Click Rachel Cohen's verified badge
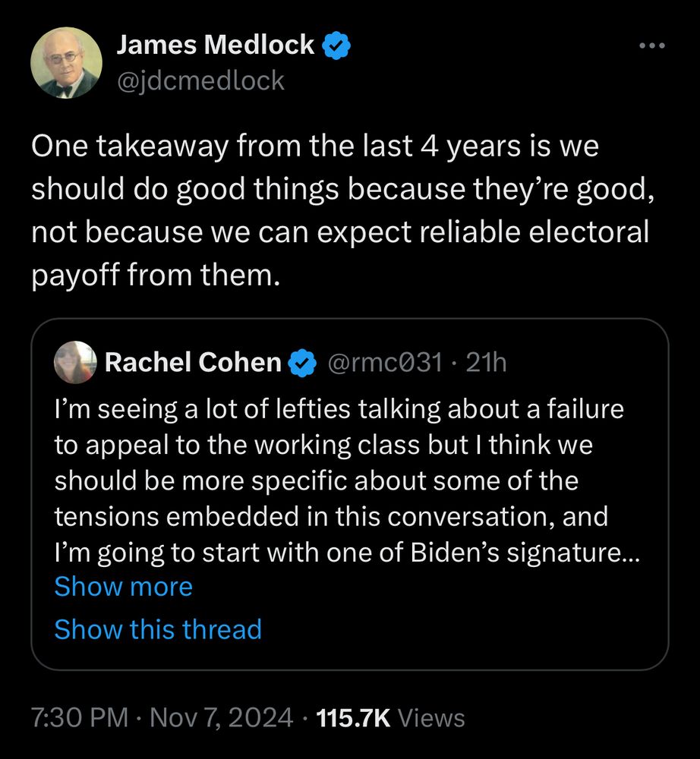Viewport: 700px width, 759px height. [303, 363]
